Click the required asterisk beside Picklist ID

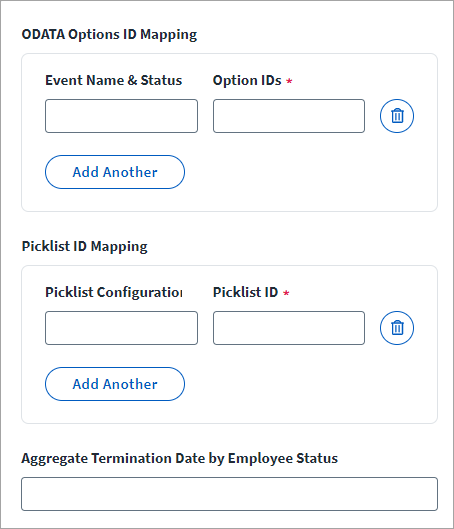pyautogui.click(x=286, y=293)
